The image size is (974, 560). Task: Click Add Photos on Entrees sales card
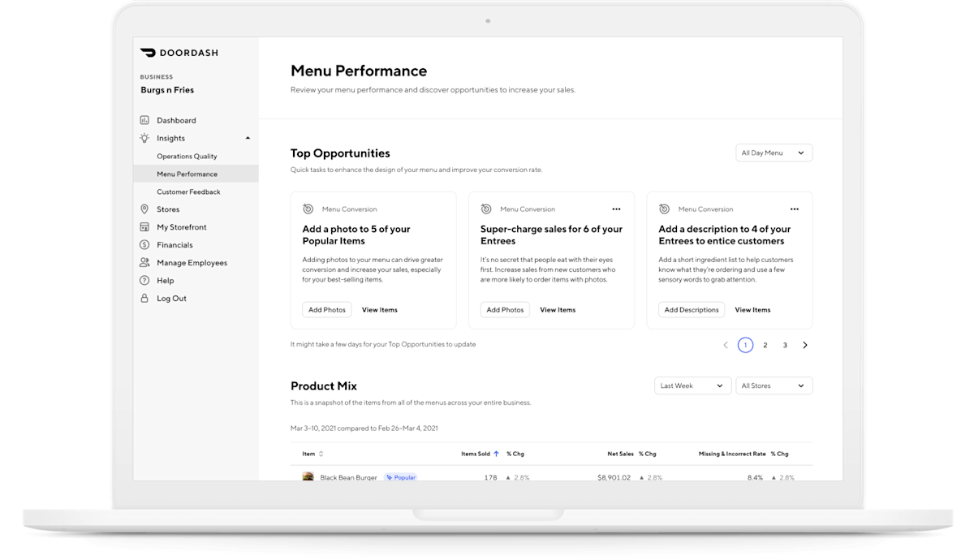pyautogui.click(x=505, y=310)
